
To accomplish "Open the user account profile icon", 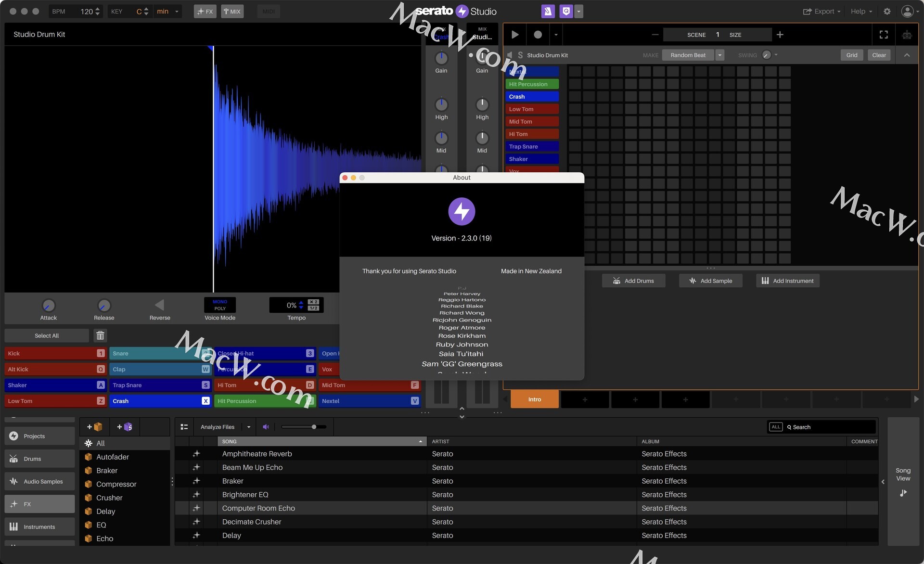I will [x=907, y=12].
